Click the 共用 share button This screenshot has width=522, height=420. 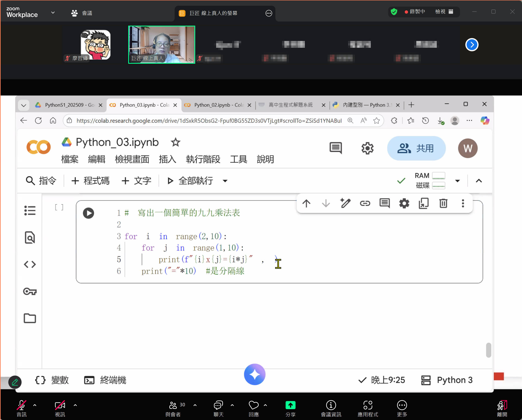(x=416, y=148)
